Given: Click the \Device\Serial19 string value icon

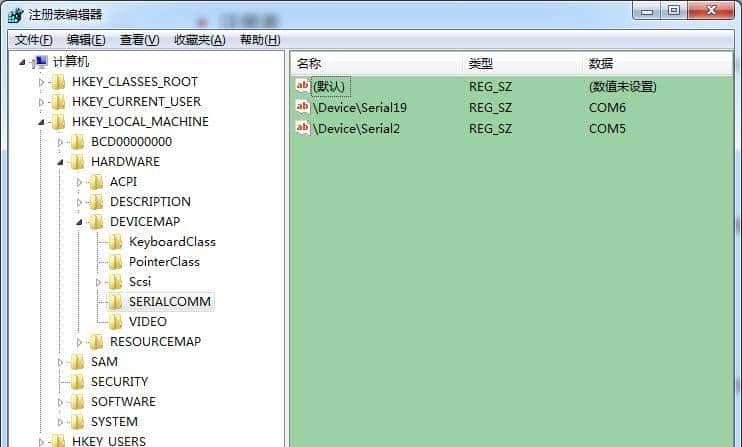Looking at the screenshot, I should 303,107.
